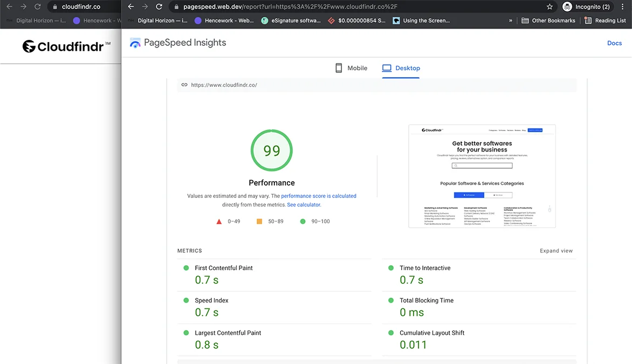632x364 pixels.
Task: Go forward in the cloudfindr.co background window
Action: [x=23, y=6]
